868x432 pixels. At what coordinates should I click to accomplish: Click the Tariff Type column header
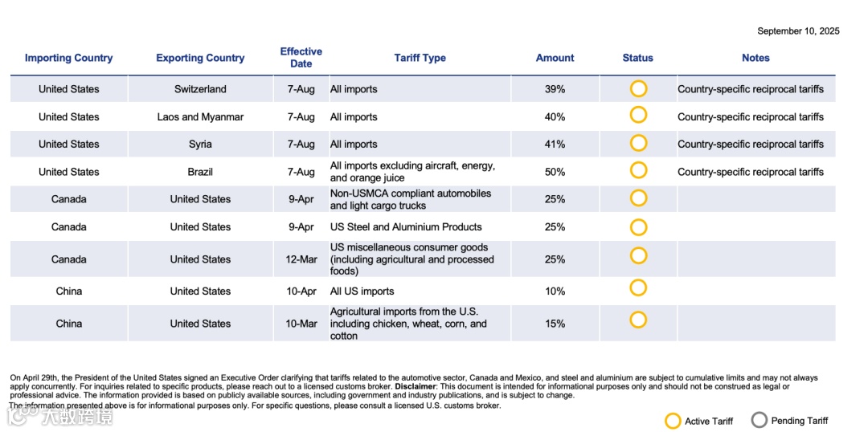coord(420,58)
